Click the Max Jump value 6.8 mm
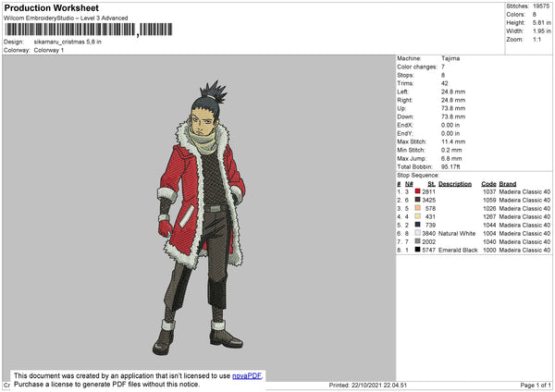The width and height of the screenshot is (555, 392). point(451,158)
